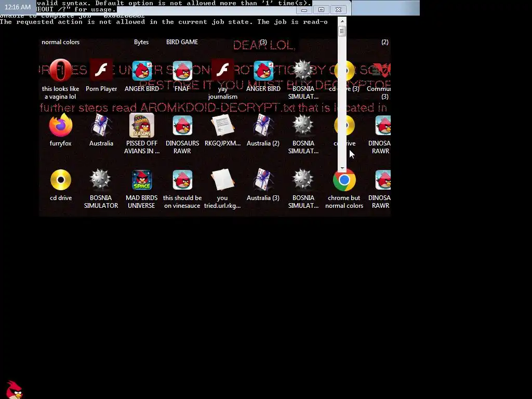The height and width of the screenshot is (399, 532).
Task: Open the Flash icon labeled 'yay journalism'
Action: tap(222, 70)
